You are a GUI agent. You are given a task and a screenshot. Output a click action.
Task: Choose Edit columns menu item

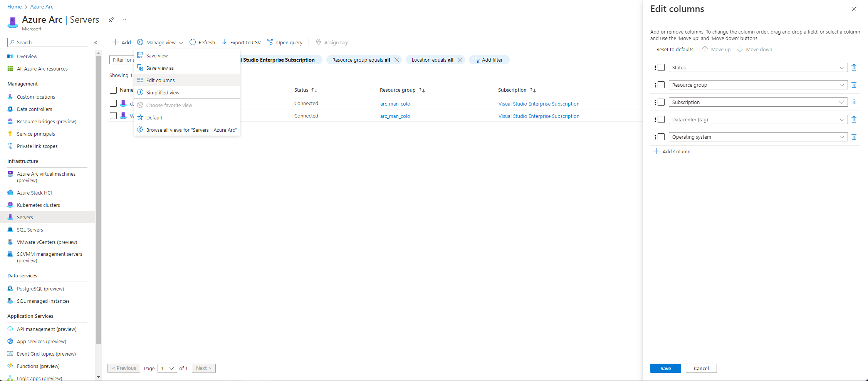pos(187,80)
